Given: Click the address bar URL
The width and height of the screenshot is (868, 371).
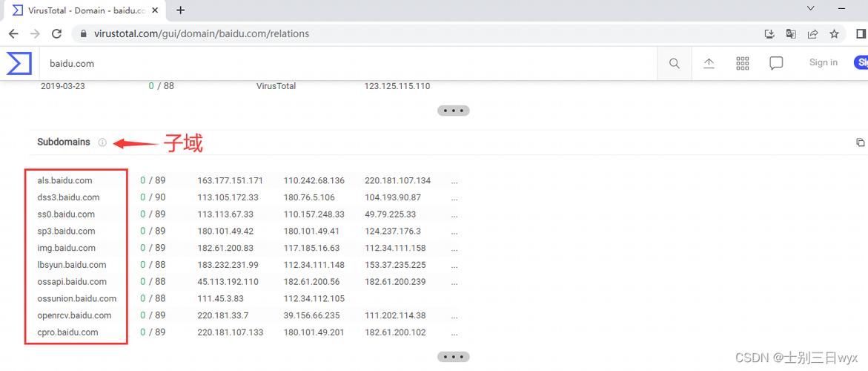Looking at the screenshot, I should [x=202, y=34].
